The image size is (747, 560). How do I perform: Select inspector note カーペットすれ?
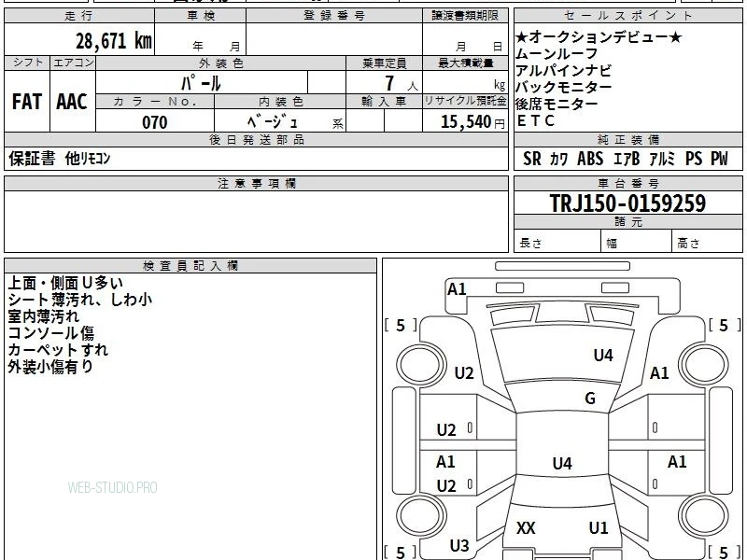coord(58,350)
